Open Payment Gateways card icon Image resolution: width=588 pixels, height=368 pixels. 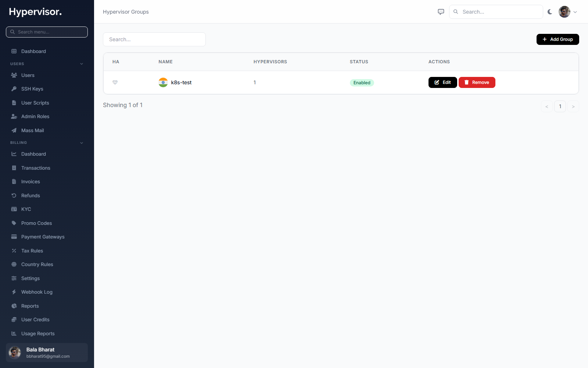pos(14,237)
